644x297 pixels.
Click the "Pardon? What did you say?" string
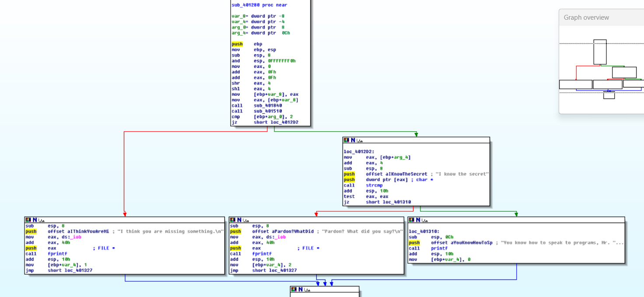coord(362,231)
